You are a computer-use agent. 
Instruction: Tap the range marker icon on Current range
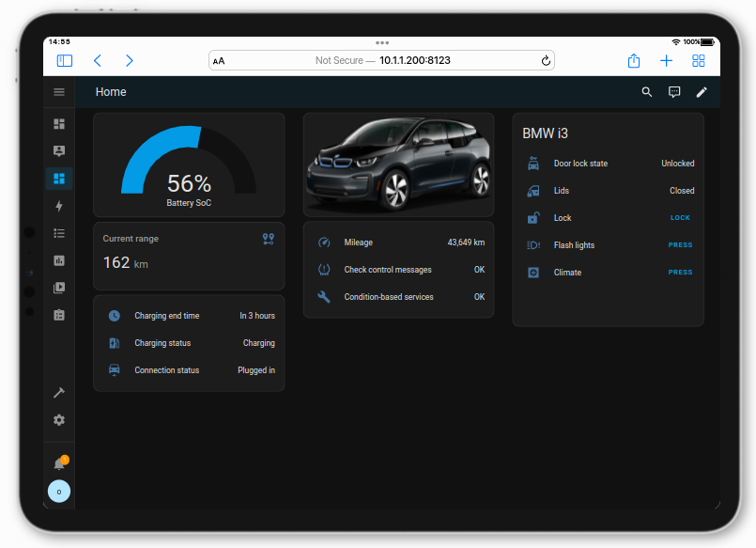pyautogui.click(x=269, y=239)
